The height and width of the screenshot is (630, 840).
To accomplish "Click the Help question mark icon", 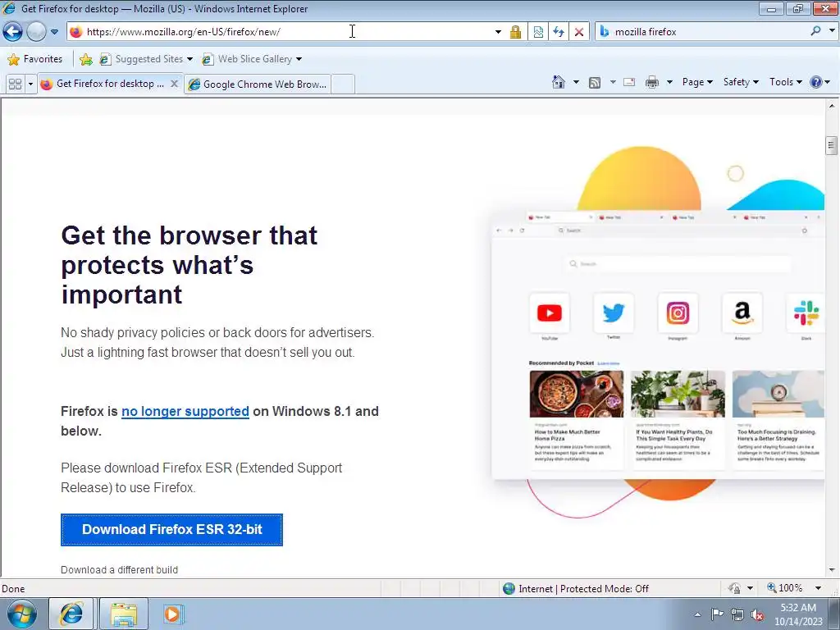I will click(816, 82).
